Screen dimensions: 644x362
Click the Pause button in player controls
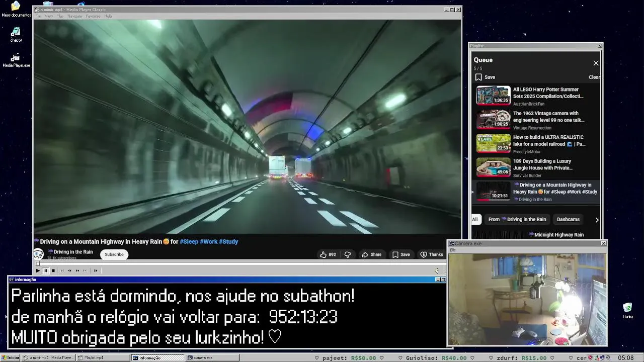[45, 270]
